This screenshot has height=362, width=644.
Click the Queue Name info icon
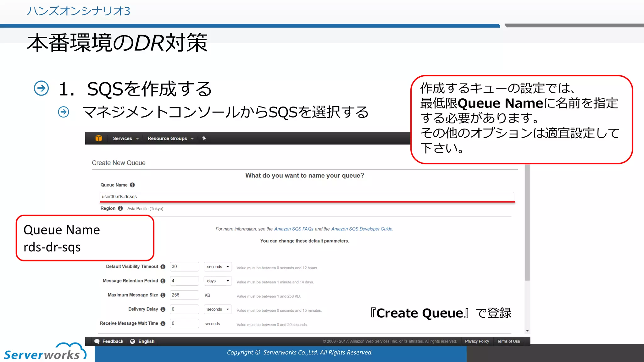[132, 185]
